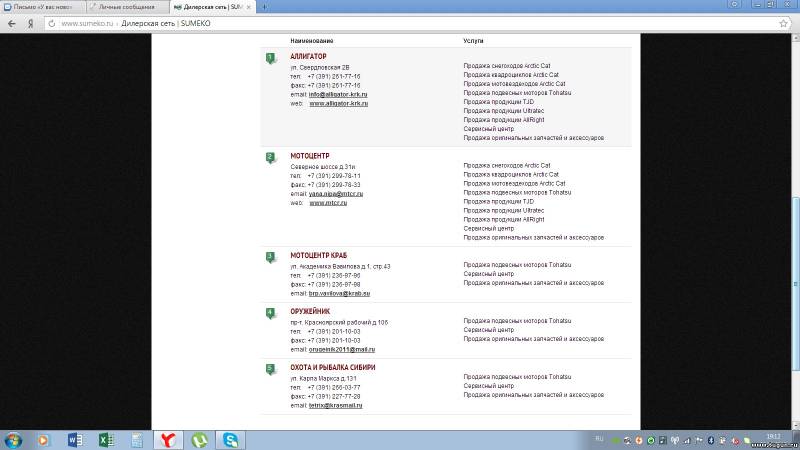The image size is (800, 450).
Task: Open the ОХОТА И РЫБАЛКА СИБИРИ heading
Action: pyautogui.click(x=333, y=368)
